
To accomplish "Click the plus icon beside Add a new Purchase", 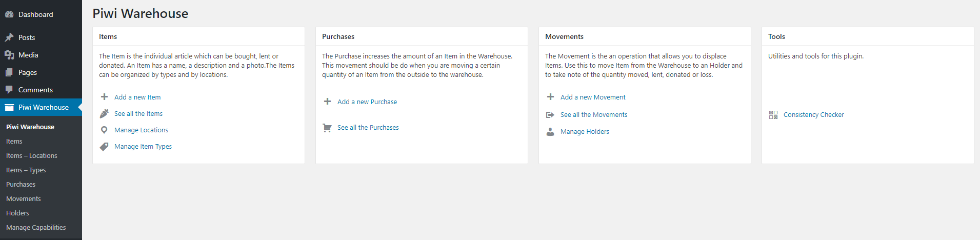I will click(x=327, y=102).
